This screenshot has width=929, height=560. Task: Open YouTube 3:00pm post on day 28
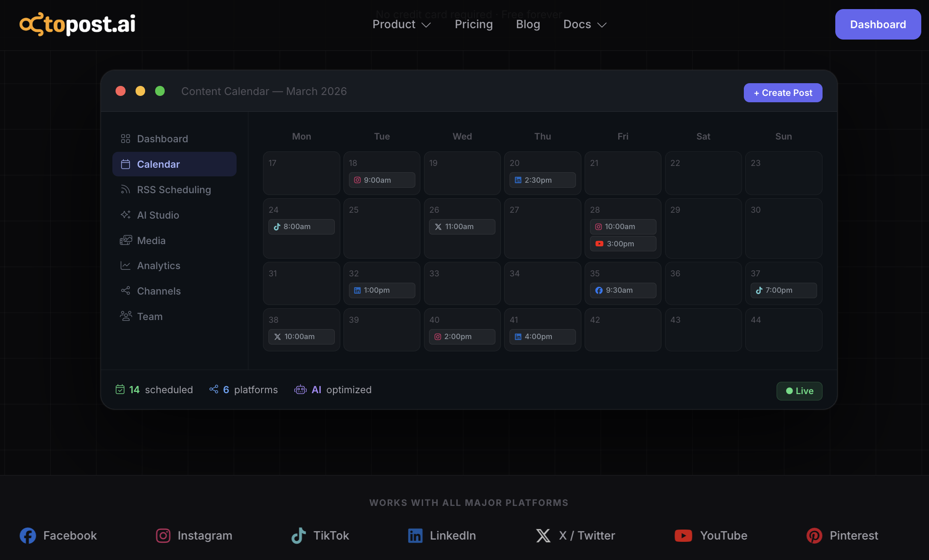(x=623, y=244)
